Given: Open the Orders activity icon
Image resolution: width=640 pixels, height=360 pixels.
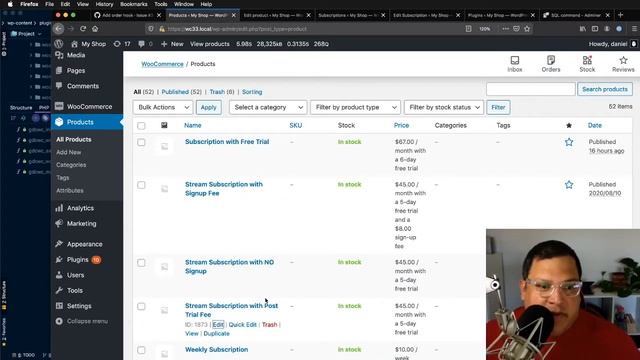Looking at the screenshot, I should point(551,64).
